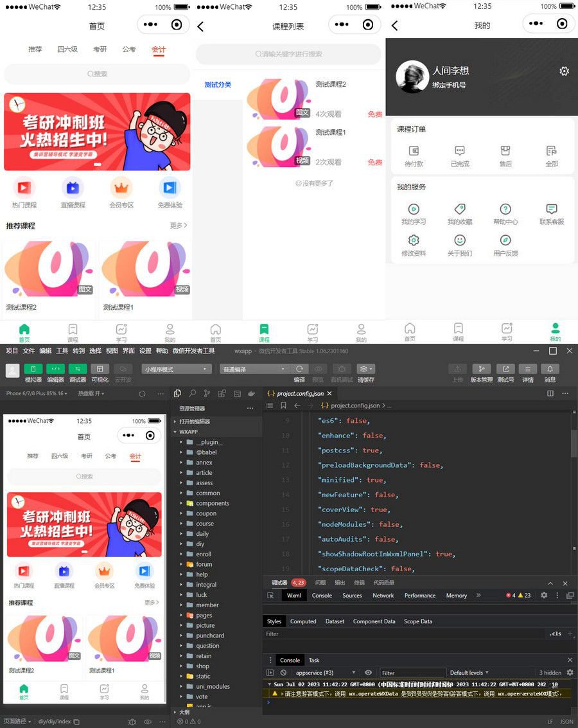Click the 可视化 visualization icon
578x728 pixels.
coord(100,368)
